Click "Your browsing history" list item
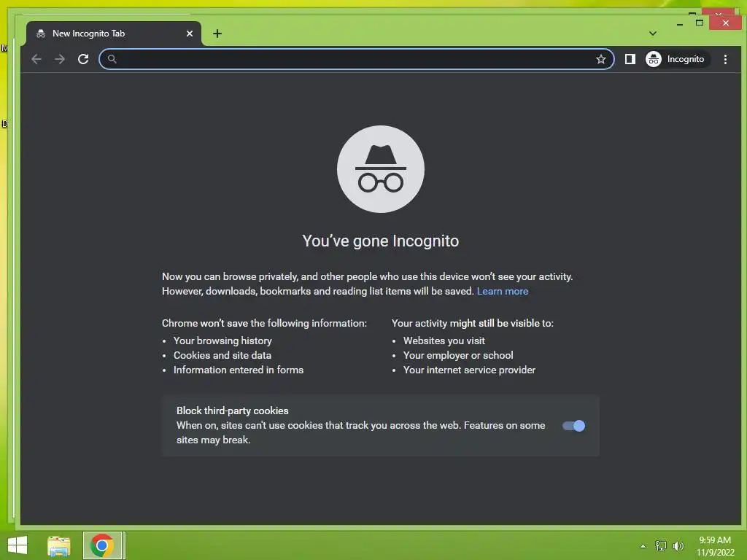 222,341
